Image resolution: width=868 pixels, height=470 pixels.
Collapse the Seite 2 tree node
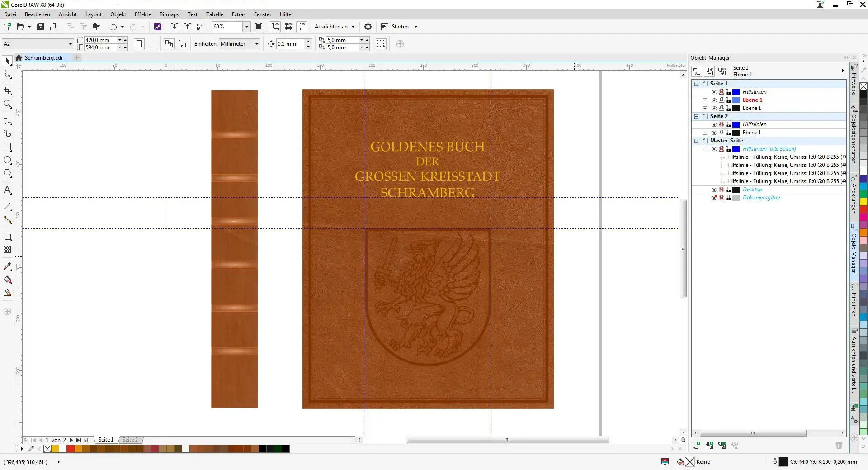(696, 116)
